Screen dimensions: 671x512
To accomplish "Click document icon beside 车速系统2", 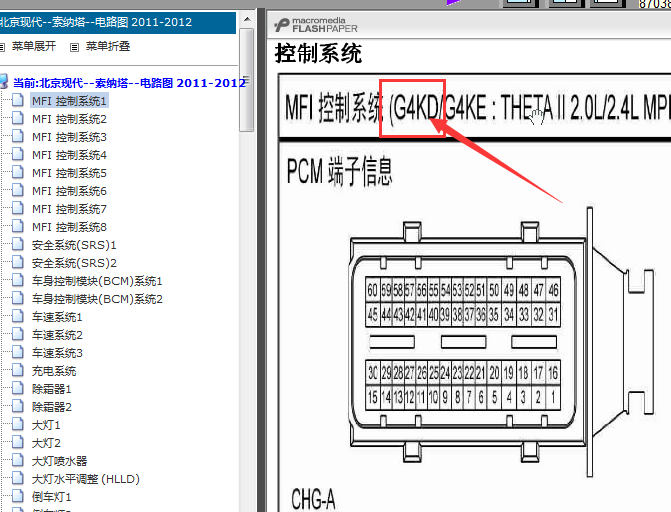I will (x=18, y=334).
